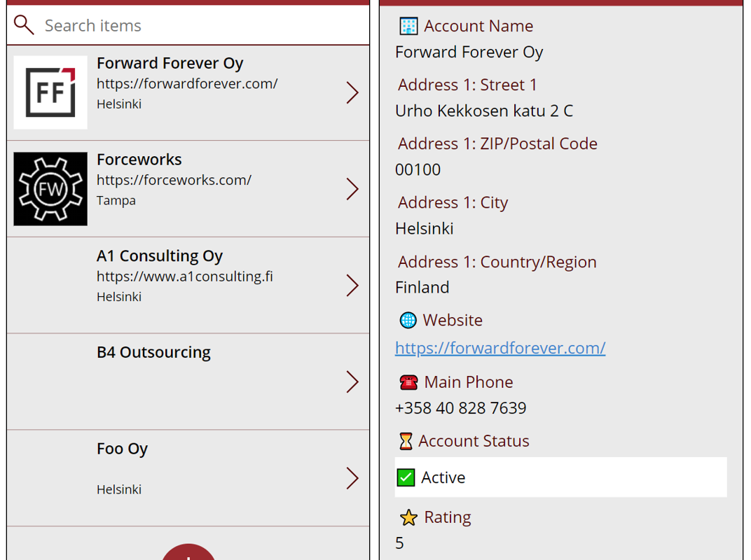Click https://forwardforever.com/ text in the list
The height and width of the screenshot is (560, 751).
(x=187, y=84)
